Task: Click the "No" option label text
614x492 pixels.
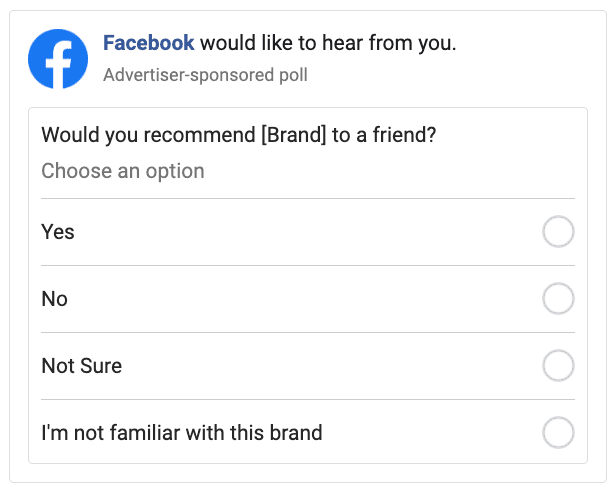Action: 54,299
